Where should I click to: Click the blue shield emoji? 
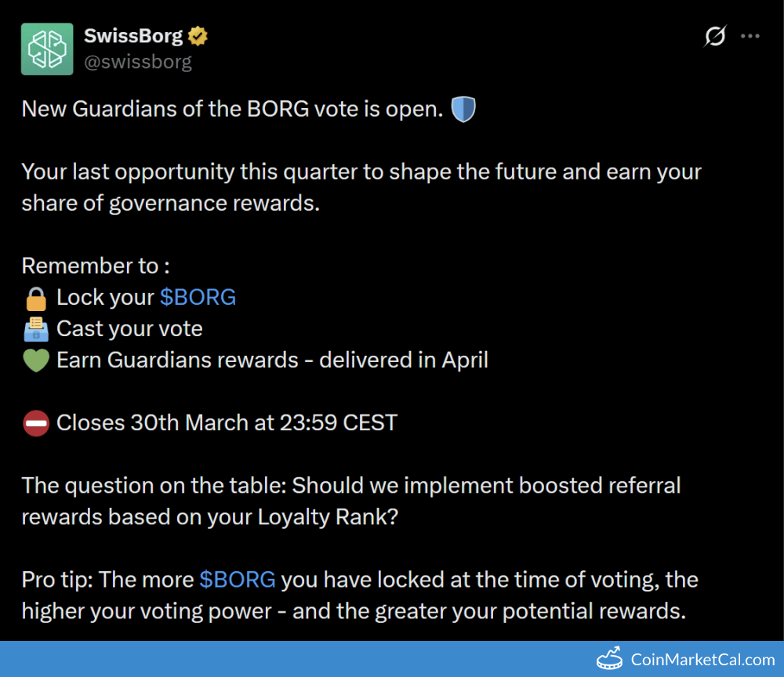click(463, 109)
